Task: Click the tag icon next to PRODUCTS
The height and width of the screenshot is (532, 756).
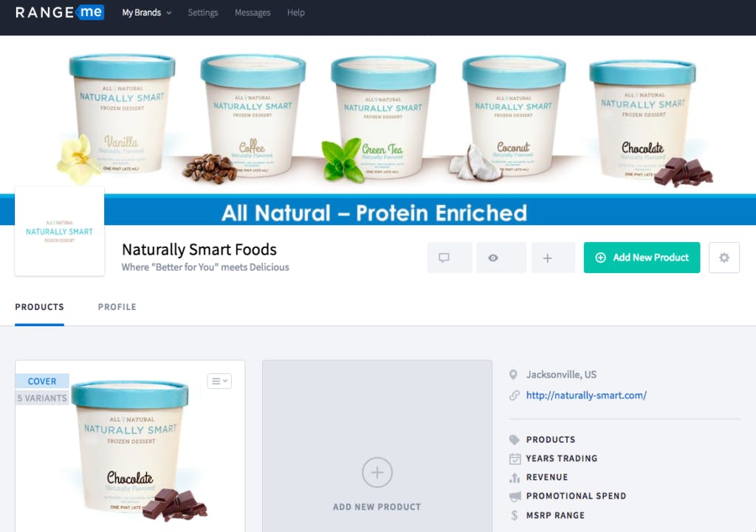Action: (515, 440)
